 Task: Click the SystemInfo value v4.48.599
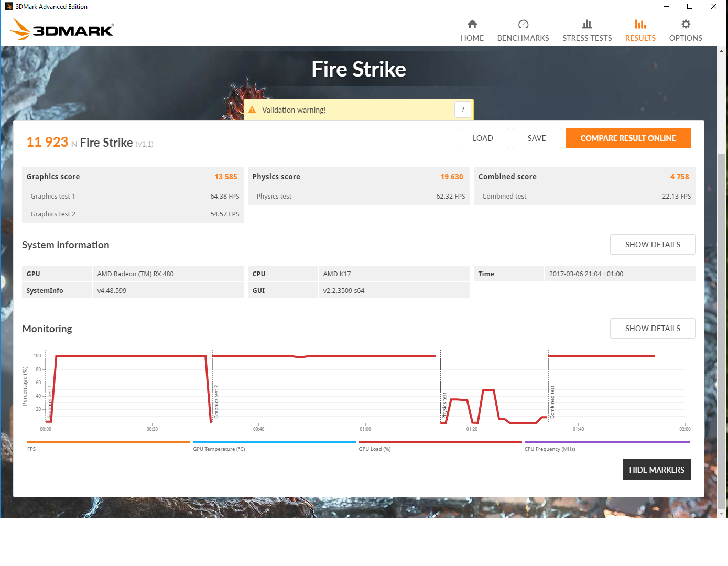click(112, 291)
